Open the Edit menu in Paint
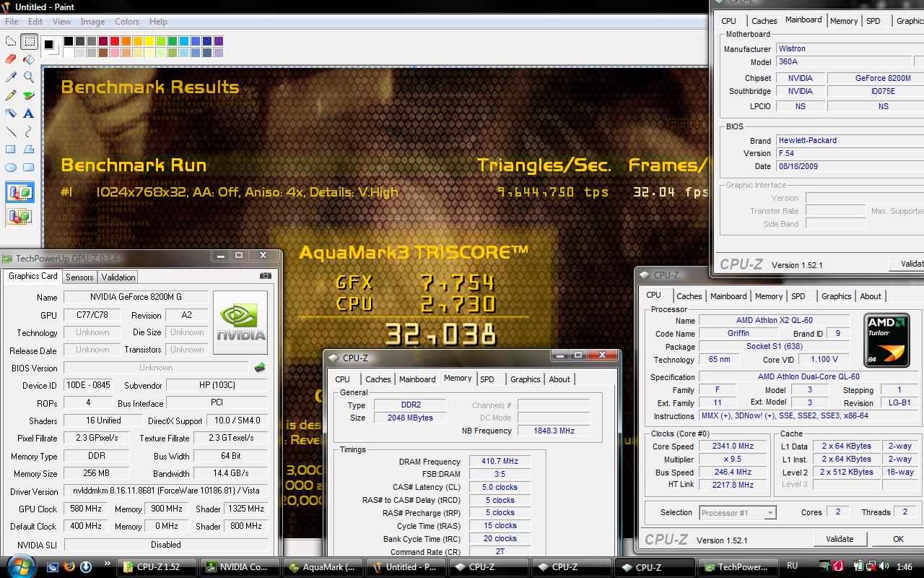The height and width of the screenshot is (578, 924). 35,22
